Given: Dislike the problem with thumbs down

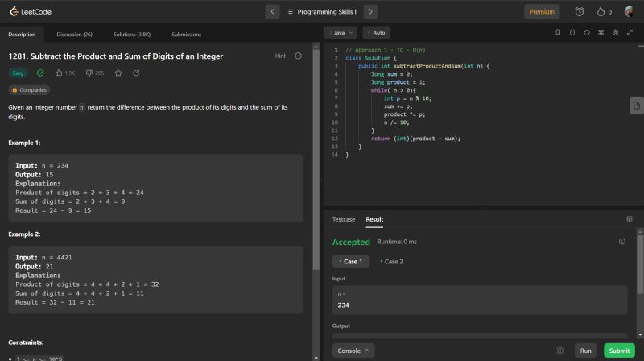Looking at the screenshot, I should [89, 73].
